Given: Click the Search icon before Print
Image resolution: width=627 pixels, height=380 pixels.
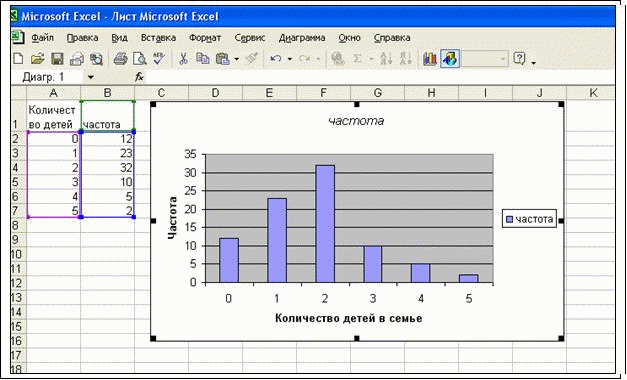Looking at the screenshot, I should [96, 59].
